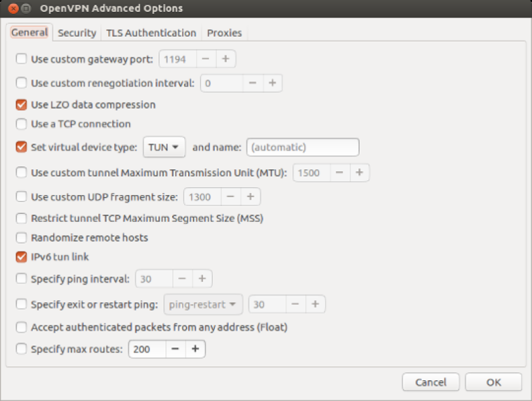Open the TLS Authentication tab

[x=151, y=33]
